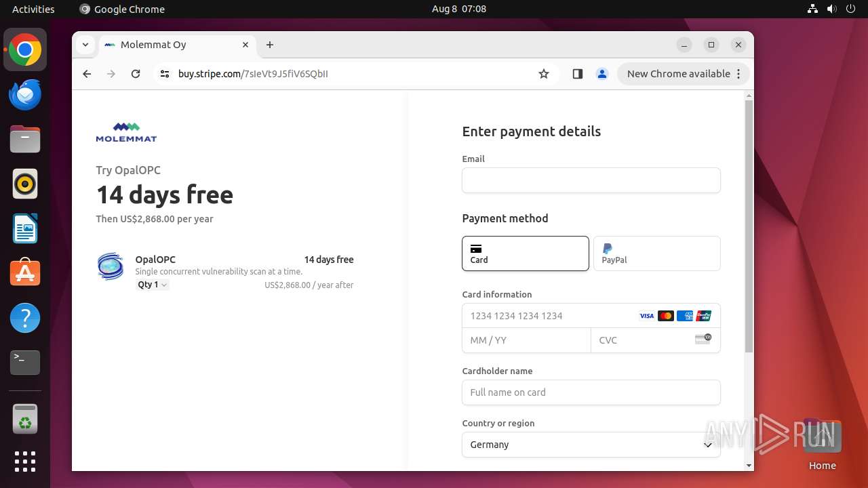
Task: Open Chrome side panel icon
Action: pyautogui.click(x=578, y=74)
